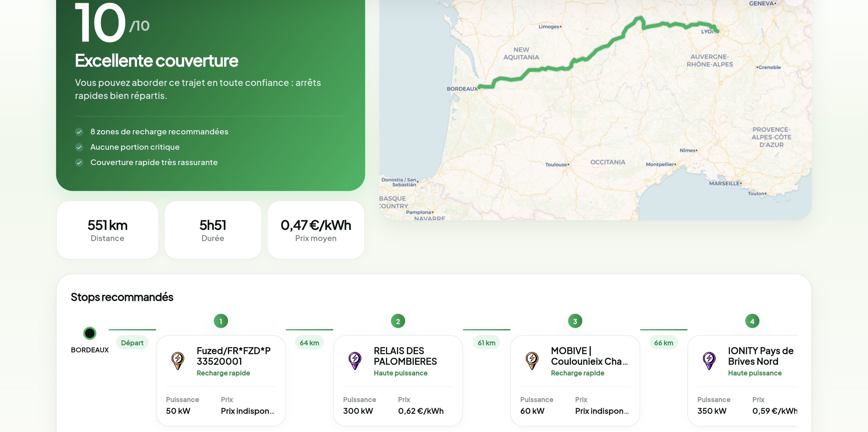This screenshot has width=868, height=432.
Task: Click the checkmark beside 8 zones de recharge
Action: (x=79, y=132)
